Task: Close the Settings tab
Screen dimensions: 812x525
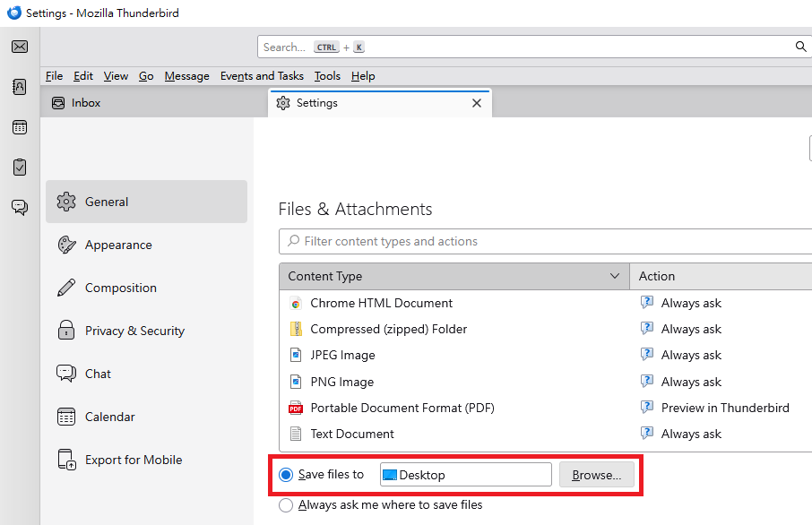Action: pos(477,103)
